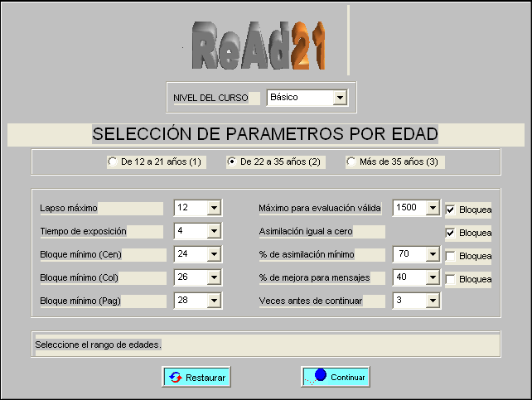The image size is (532, 400).
Task: Expand the Bloque mínimo (Cen) dropdown
Action: (x=214, y=254)
